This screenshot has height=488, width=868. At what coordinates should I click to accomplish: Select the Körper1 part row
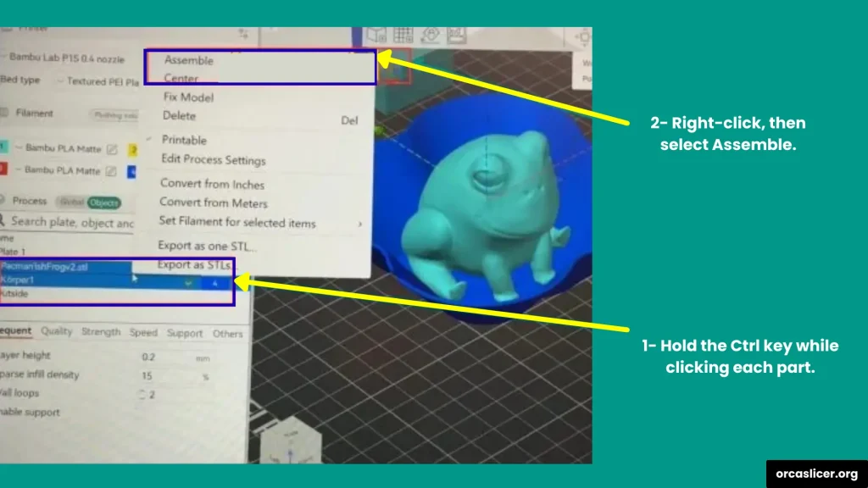click(x=116, y=280)
